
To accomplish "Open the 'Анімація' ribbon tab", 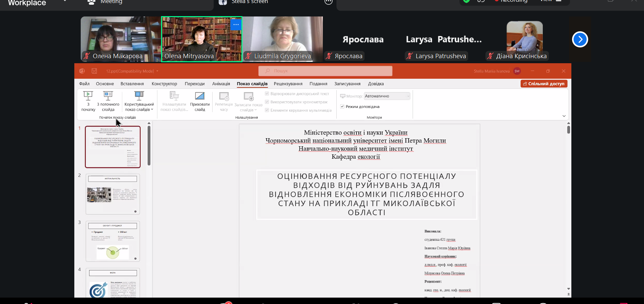I will coord(221,84).
